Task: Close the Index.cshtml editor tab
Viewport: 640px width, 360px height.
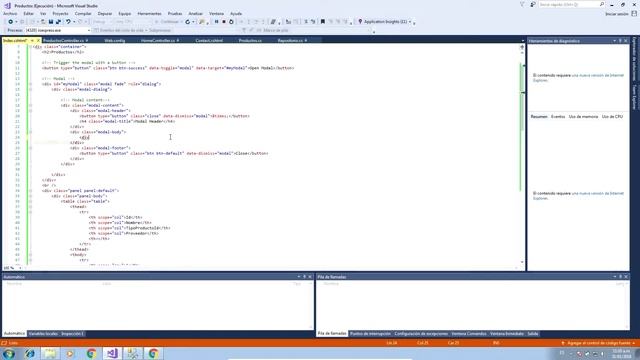Action: click(38, 40)
